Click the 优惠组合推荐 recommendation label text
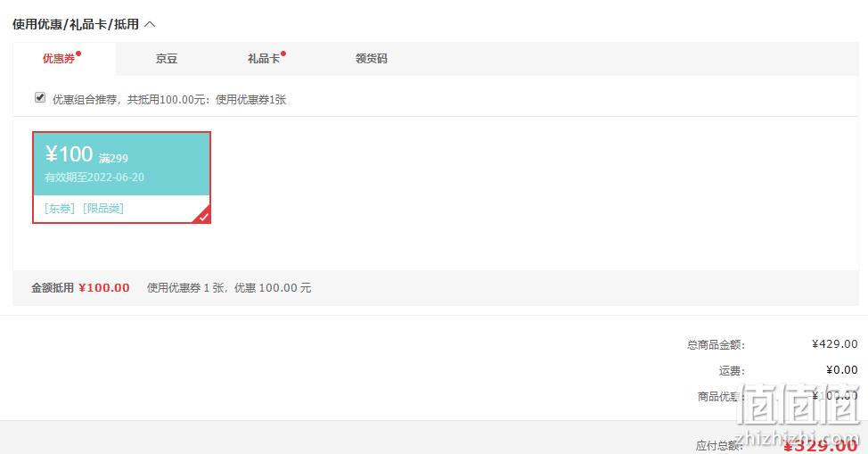The height and width of the screenshot is (454, 868). pos(169,100)
